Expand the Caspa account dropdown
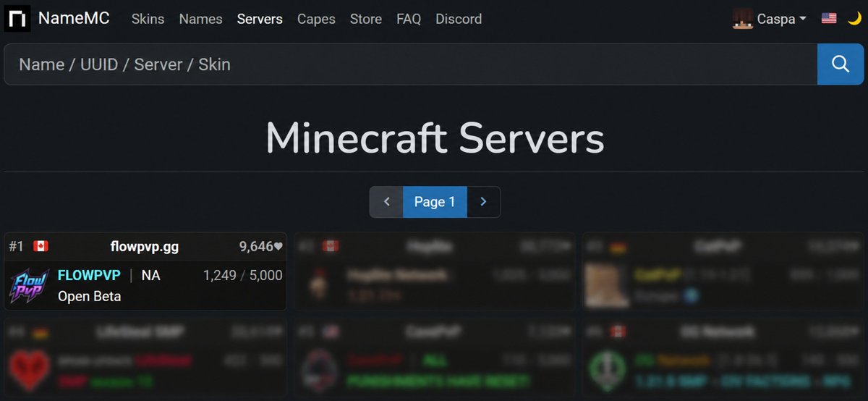Image resolution: width=868 pixels, height=401 pixels. click(x=781, y=19)
